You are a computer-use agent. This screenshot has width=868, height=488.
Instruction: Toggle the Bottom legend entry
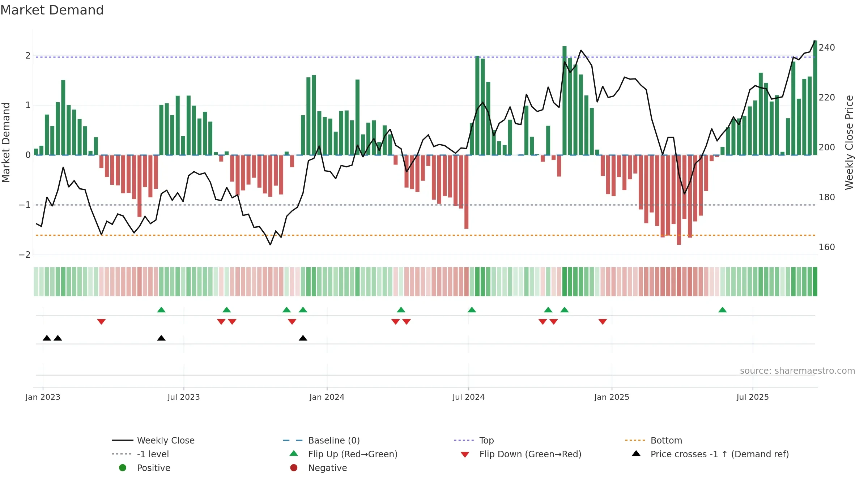coord(654,440)
